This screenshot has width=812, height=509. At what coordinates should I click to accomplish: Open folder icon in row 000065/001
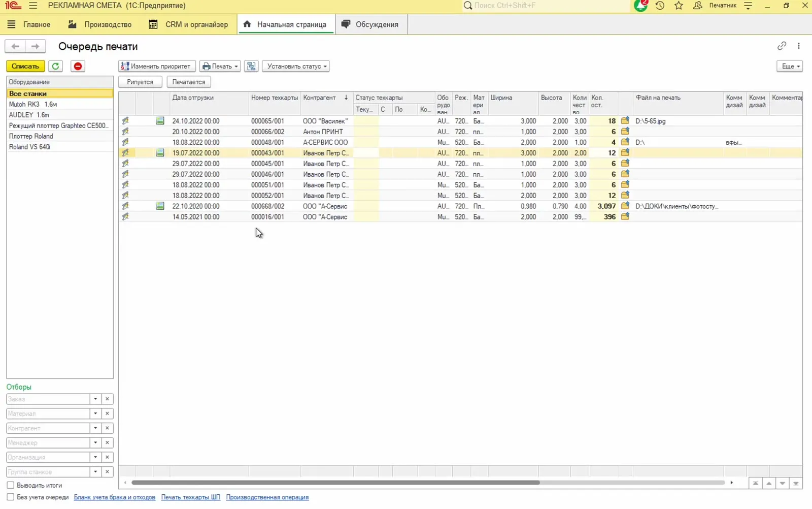click(625, 121)
